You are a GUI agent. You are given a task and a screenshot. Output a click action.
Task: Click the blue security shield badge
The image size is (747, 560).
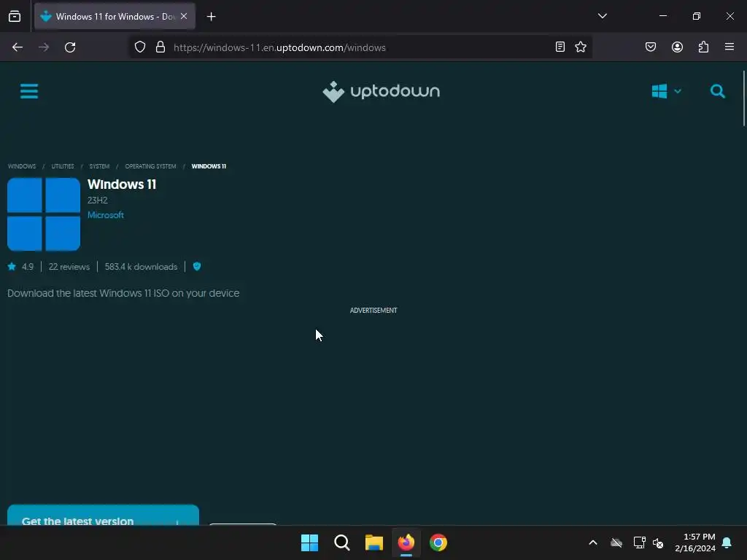197,266
